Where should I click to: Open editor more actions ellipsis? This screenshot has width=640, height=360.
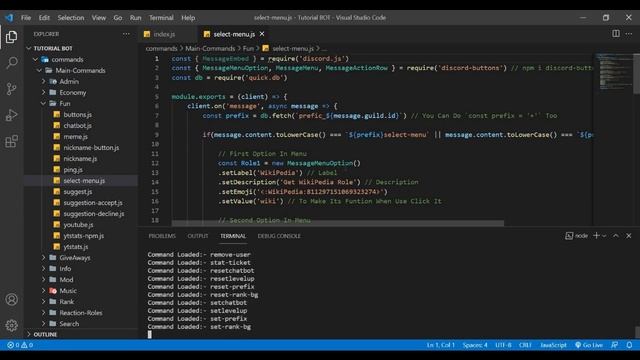(x=629, y=33)
